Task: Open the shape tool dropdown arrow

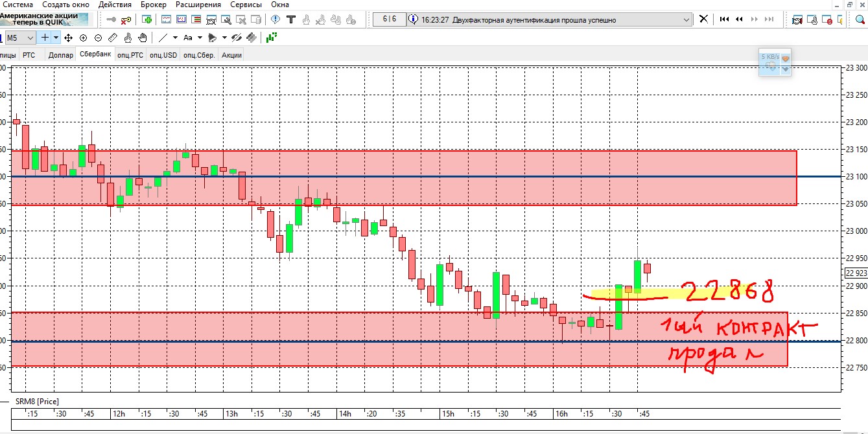Action: coord(224,38)
